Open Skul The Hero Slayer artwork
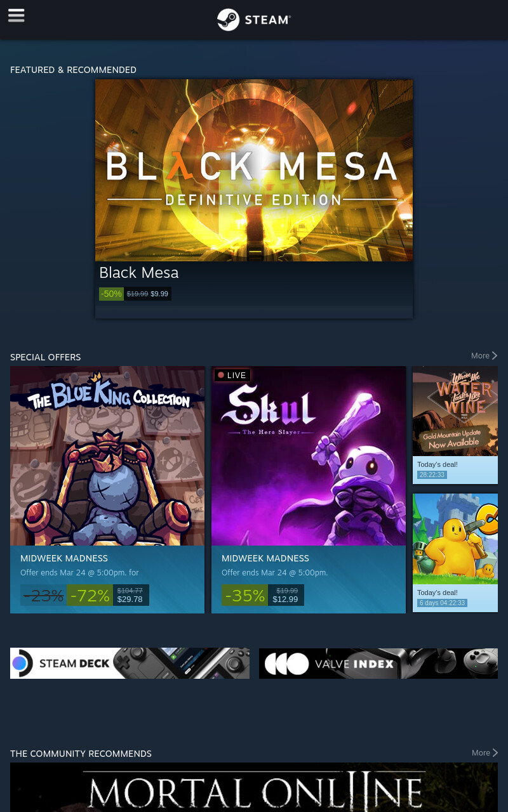This screenshot has height=812, width=508. coord(309,455)
